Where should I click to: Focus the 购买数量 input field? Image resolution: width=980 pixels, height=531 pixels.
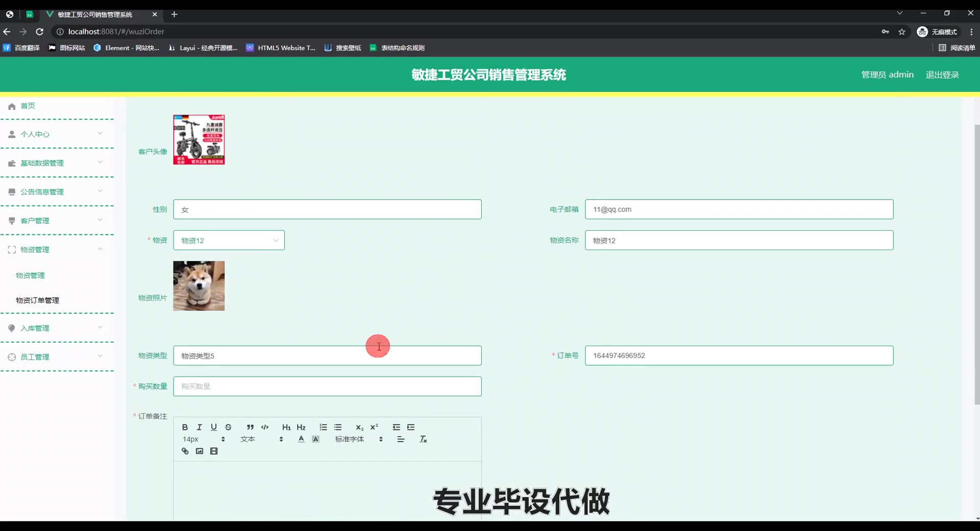pyautogui.click(x=327, y=387)
